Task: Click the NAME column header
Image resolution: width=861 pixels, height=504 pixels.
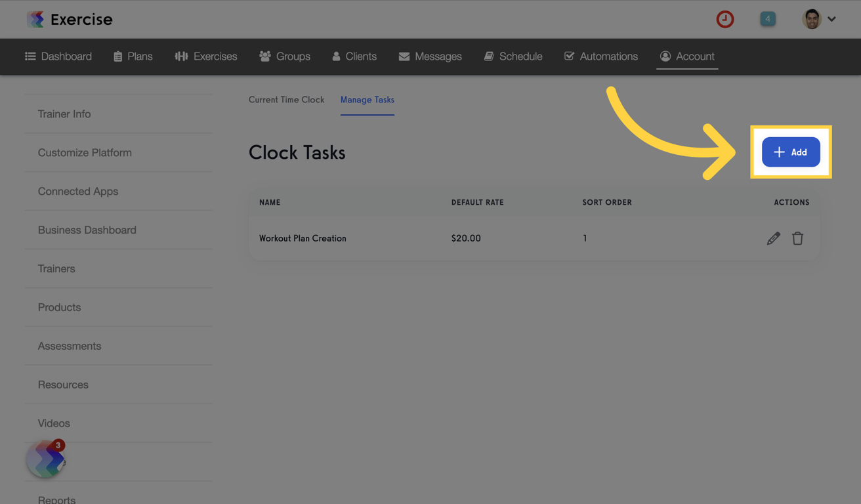Action: (x=270, y=202)
